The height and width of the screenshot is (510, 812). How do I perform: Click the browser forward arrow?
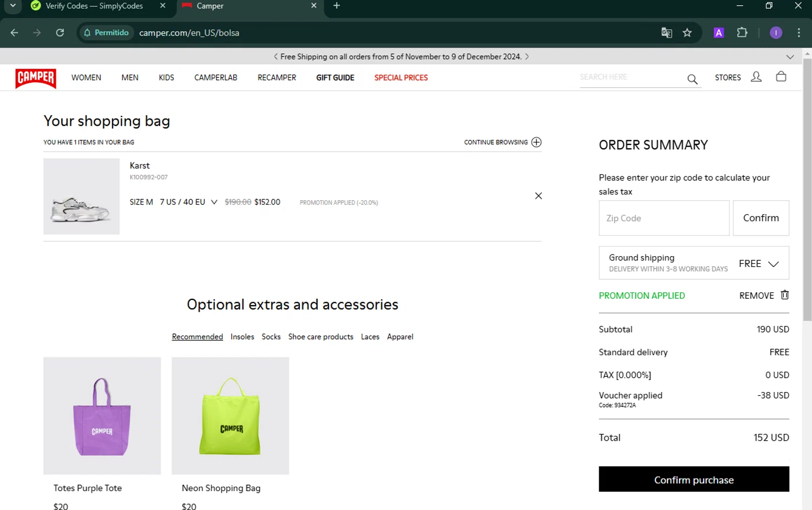pyautogui.click(x=37, y=33)
